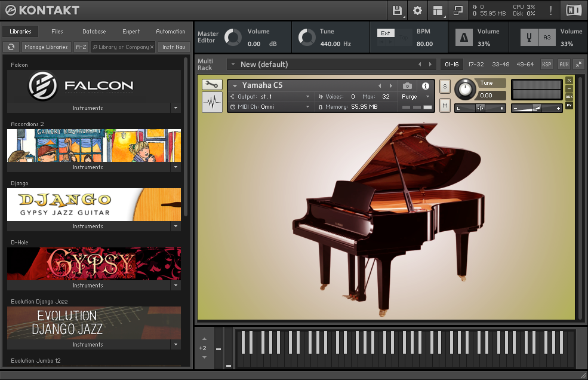The width and height of the screenshot is (588, 380).
Task: Close the Yamaha C5 instrument
Action: tap(569, 80)
